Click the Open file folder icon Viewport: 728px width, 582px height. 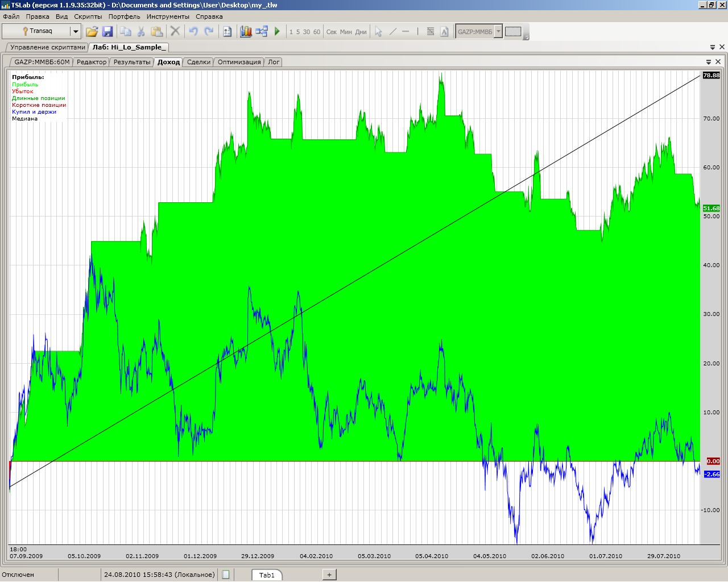pos(92,31)
